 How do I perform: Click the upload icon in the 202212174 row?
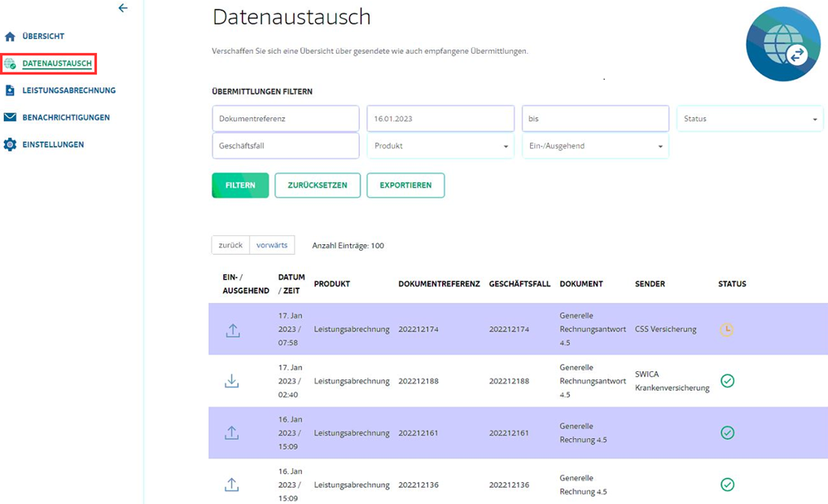233,330
